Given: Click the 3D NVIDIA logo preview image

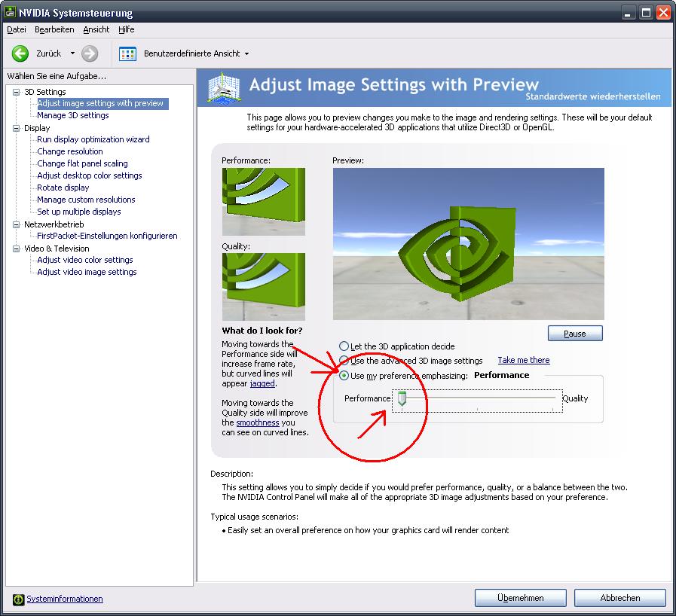Looking at the screenshot, I should [468, 244].
